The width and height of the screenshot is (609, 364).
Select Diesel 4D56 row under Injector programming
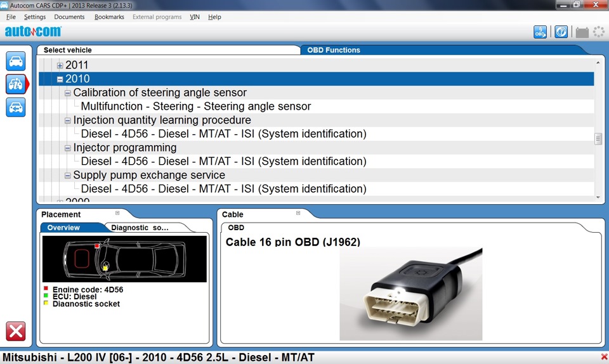pyautogui.click(x=223, y=162)
